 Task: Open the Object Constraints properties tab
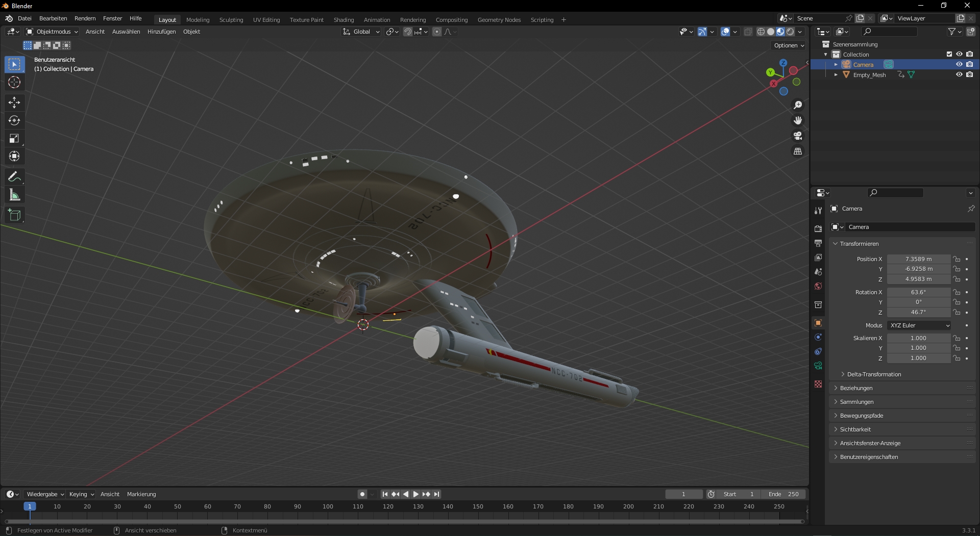[818, 351]
